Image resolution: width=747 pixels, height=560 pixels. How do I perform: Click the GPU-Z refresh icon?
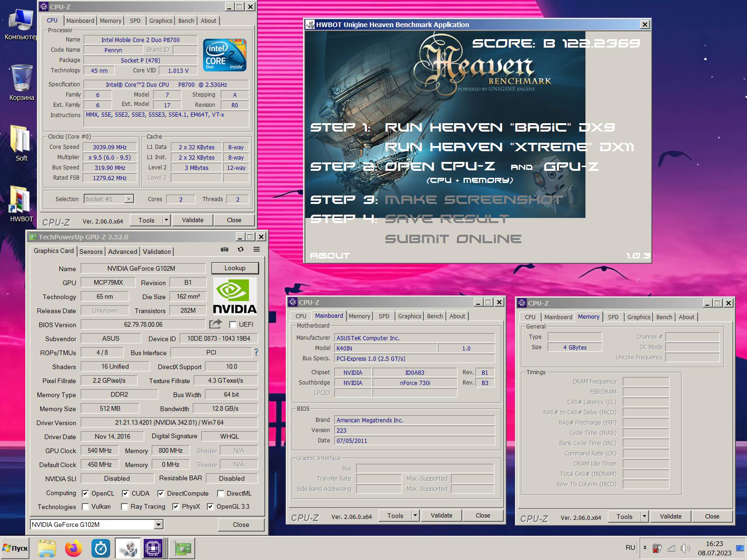240,250
